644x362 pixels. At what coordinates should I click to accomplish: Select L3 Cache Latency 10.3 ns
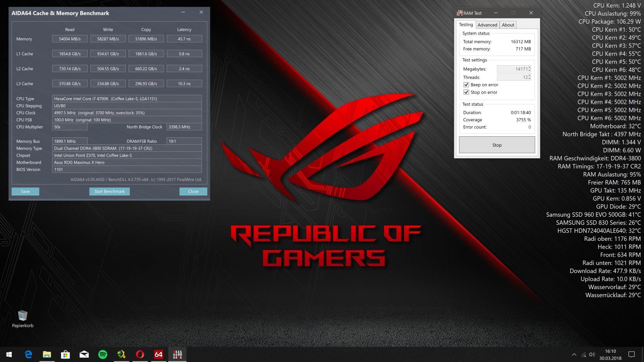[x=184, y=83]
